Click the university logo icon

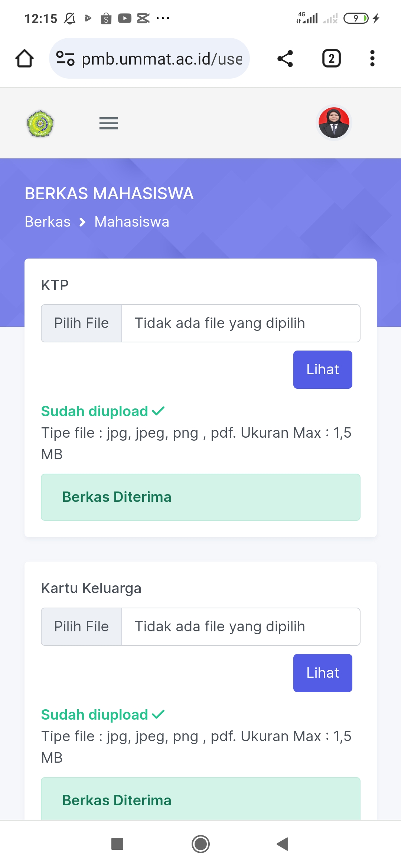(40, 124)
